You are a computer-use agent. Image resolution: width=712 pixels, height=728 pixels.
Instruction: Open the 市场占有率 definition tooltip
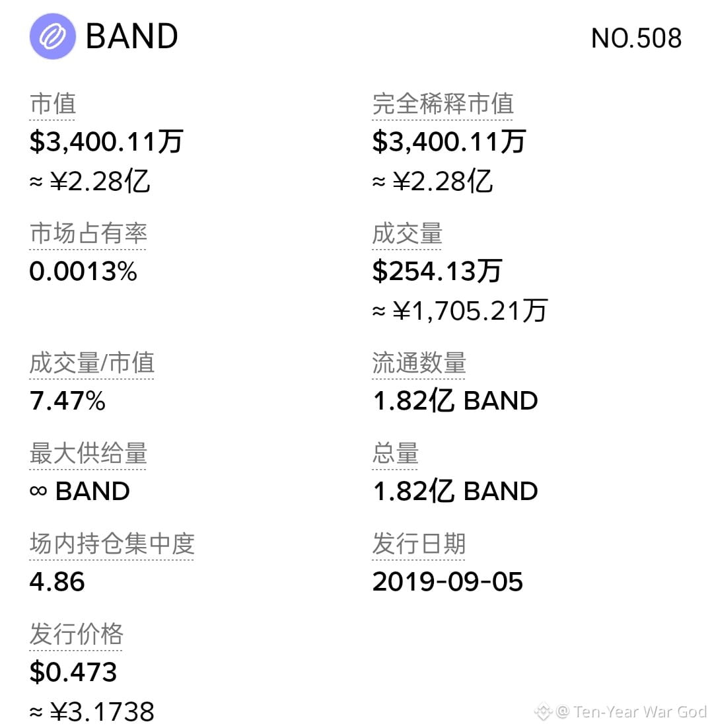89,233
